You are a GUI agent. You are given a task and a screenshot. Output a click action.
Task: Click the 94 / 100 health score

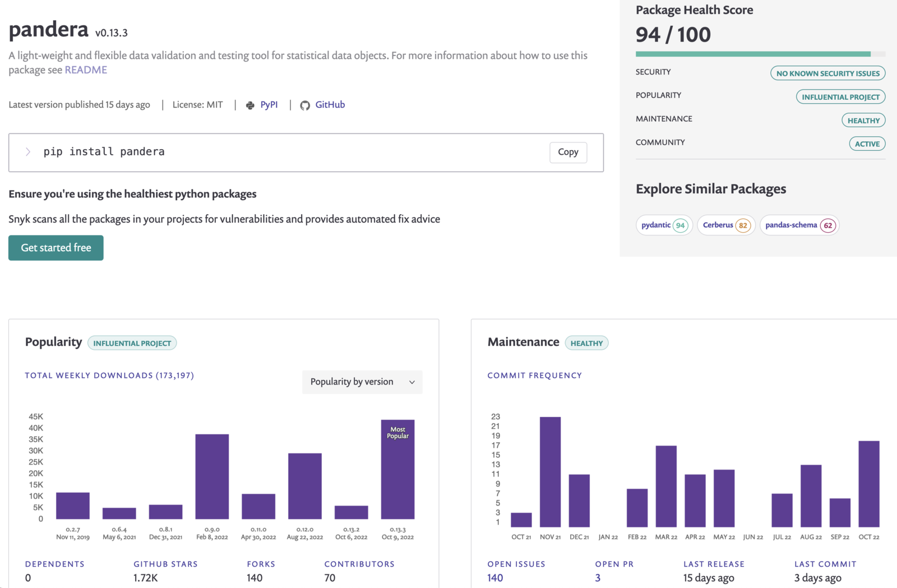click(x=673, y=35)
